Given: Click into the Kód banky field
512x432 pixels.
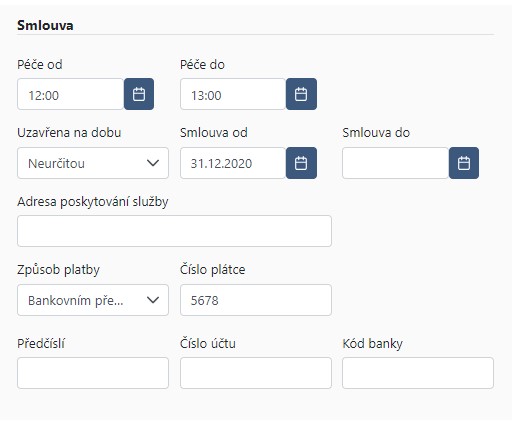Looking at the screenshot, I should click(418, 373).
